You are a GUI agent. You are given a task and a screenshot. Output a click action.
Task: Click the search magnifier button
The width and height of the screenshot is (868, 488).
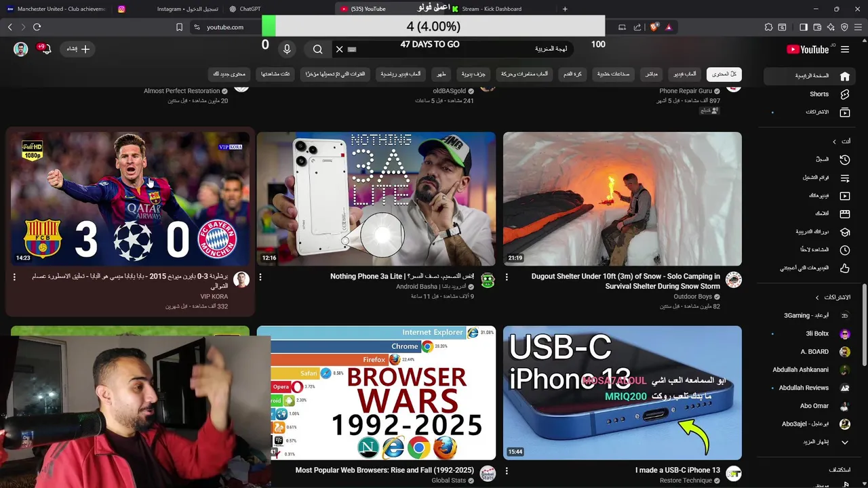317,49
